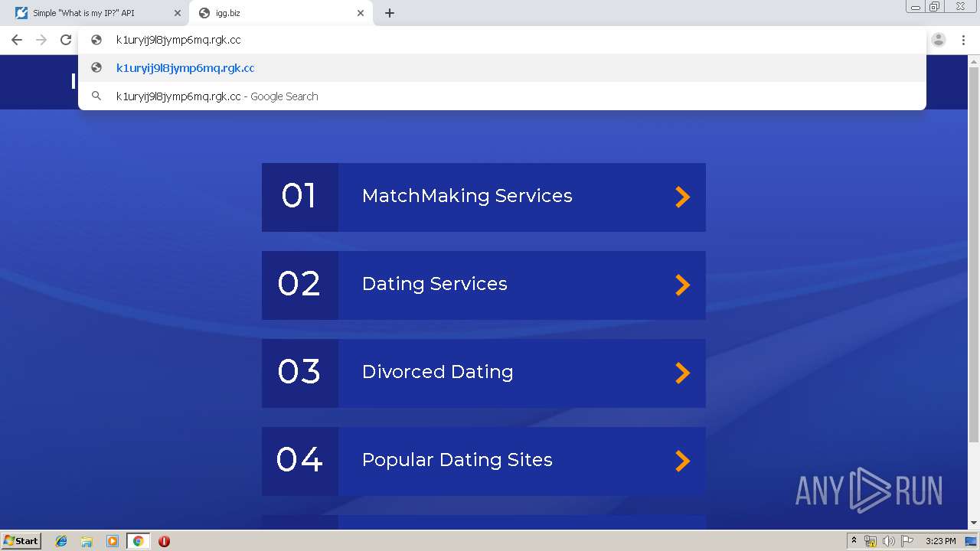
Task: Close the igg.biz tab
Action: (361, 13)
